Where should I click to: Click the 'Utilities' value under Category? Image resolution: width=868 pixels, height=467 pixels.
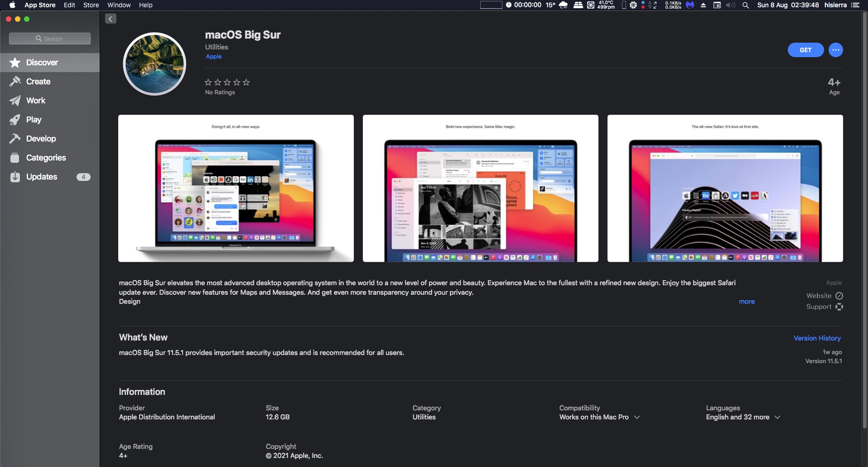(424, 417)
